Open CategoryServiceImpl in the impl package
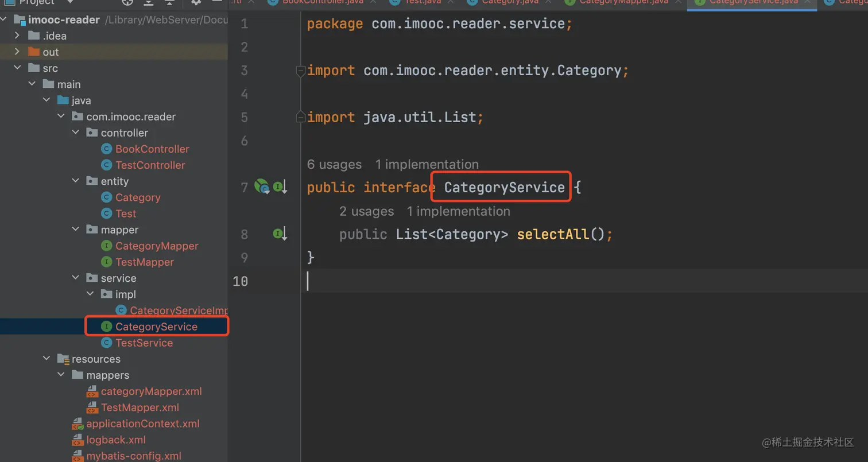 [x=179, y=310]
